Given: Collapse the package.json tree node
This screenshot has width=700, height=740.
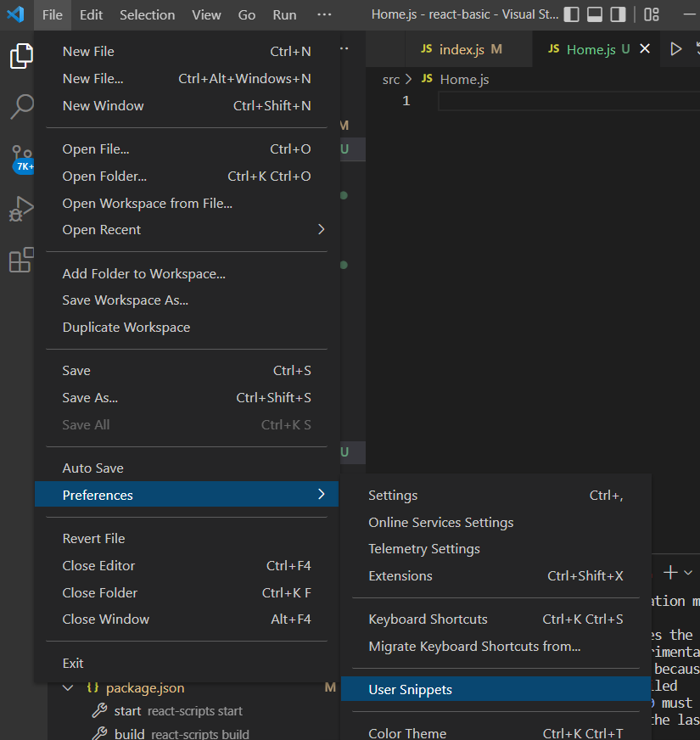Looking at the screenshot, I should pos(69,687).
